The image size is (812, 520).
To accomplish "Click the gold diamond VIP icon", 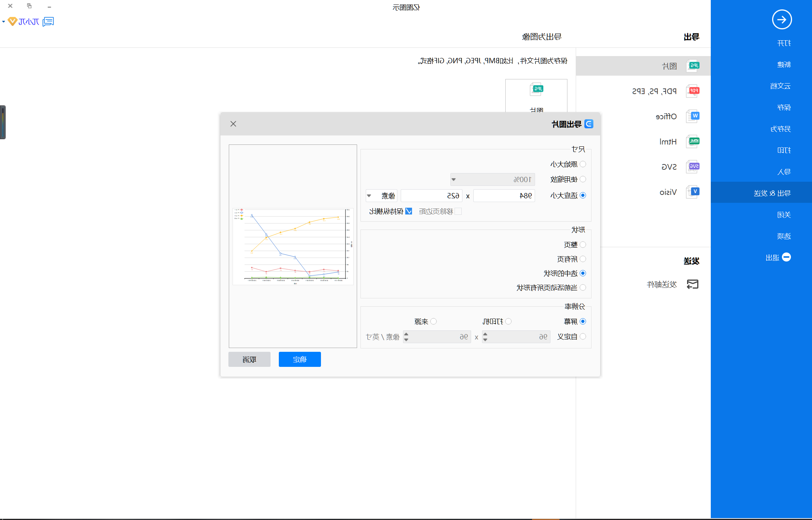I will pos(12,21).
